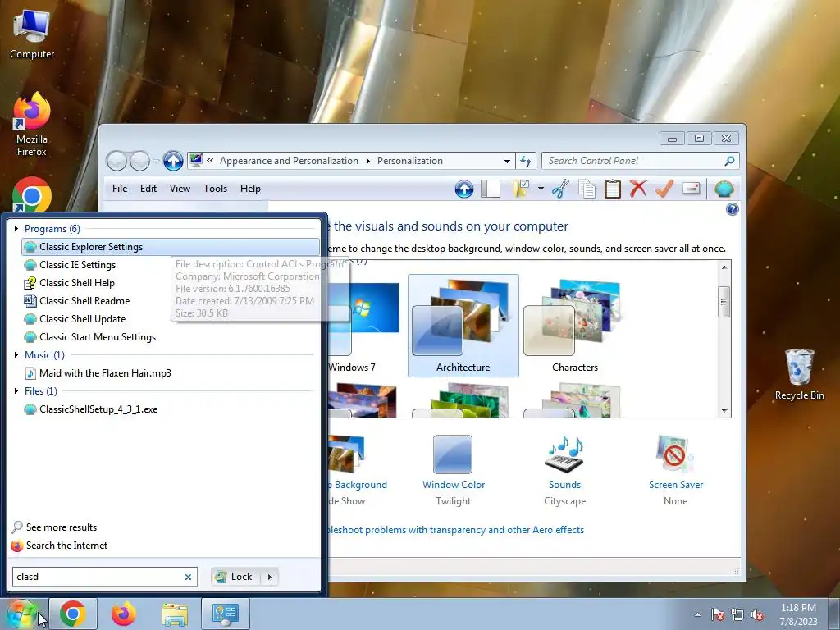Open the File menu
840x630 pixels.
click(x=120, y=189)
